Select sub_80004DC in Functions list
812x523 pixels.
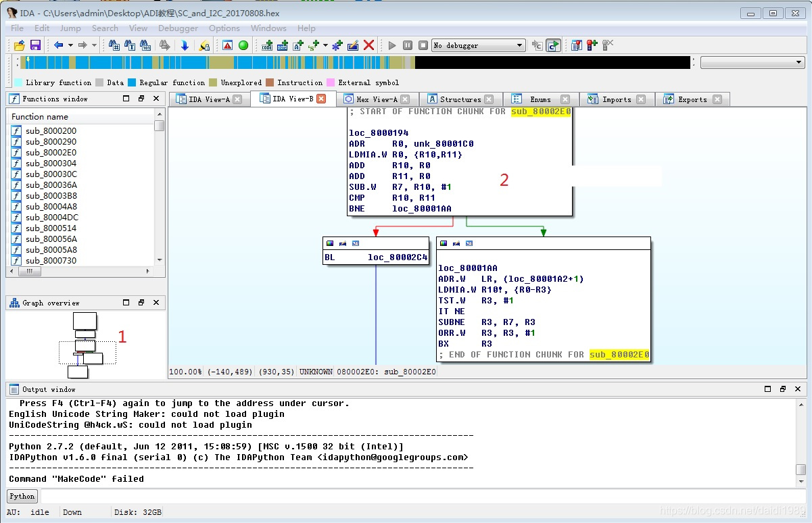52,217
